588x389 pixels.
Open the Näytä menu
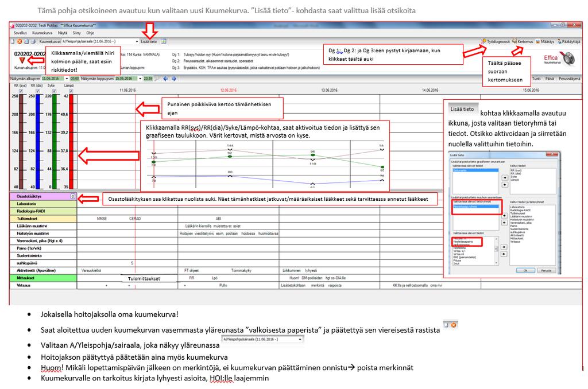coord(62,33)
